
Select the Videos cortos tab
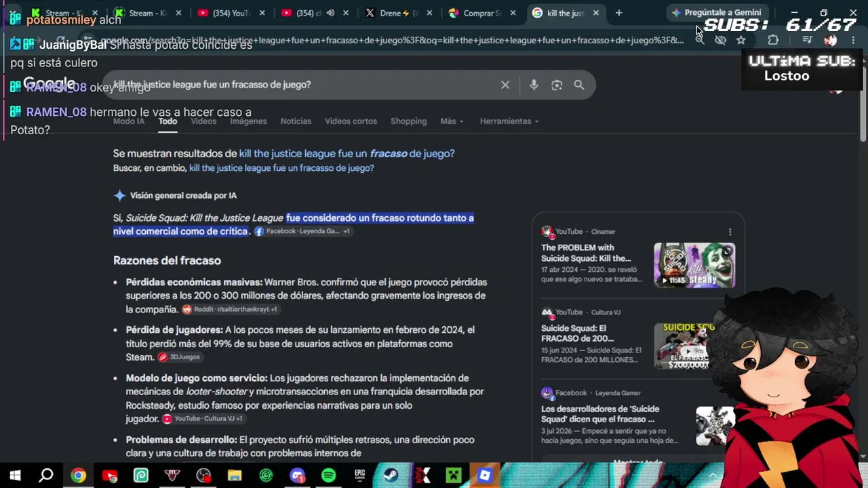tap(351, 121)
